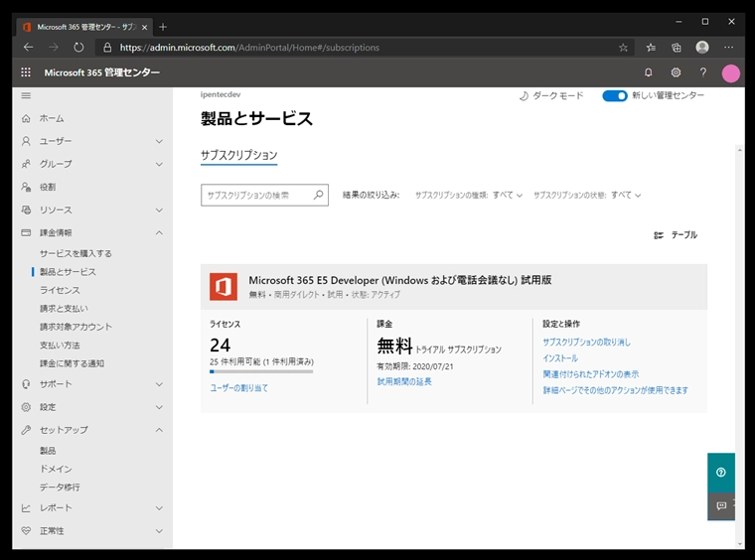755x560 pixels.
Task: Collapse the セットアップ chevron
Action: [x=159, y=430]
